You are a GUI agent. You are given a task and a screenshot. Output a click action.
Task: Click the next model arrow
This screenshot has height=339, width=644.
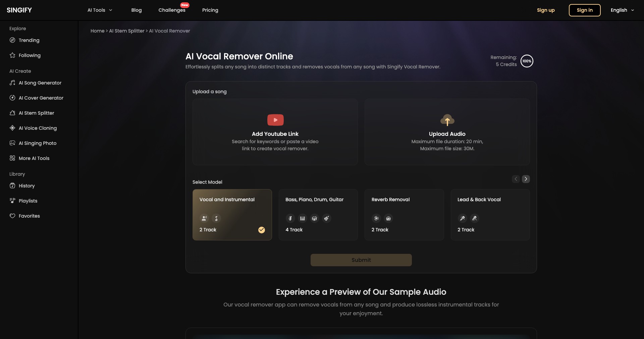point(526,179)
